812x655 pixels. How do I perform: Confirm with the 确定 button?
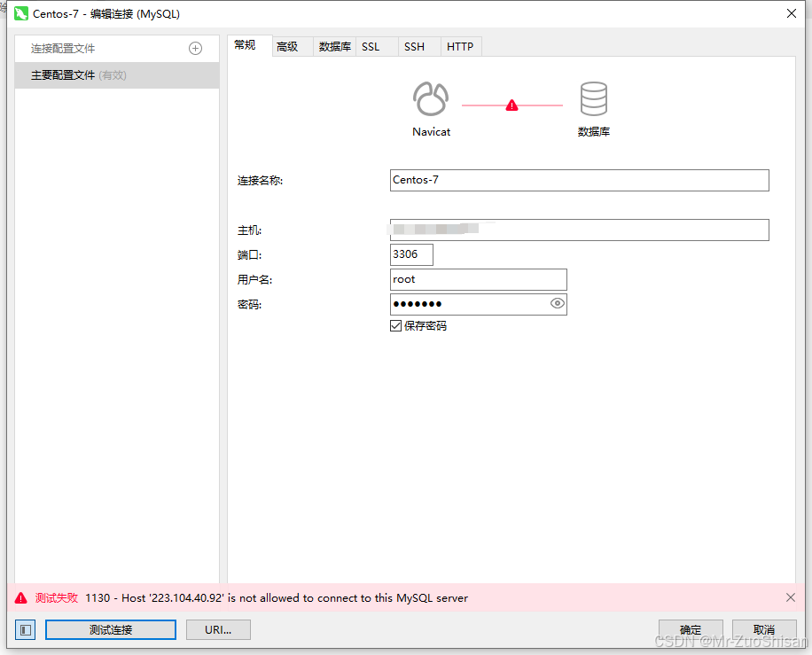691,629
